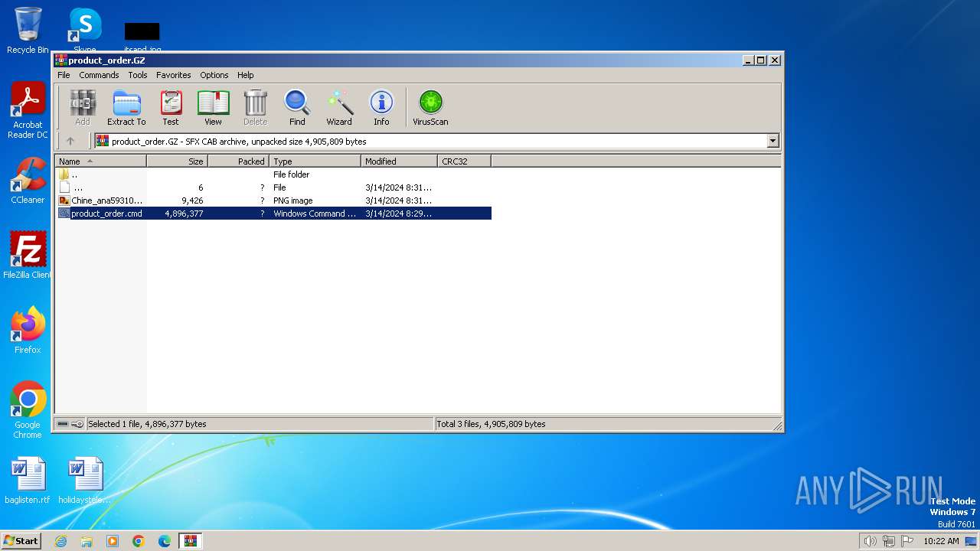Screen dimensions: 980x551
Task: Select the product_order.cmd file
Action: pos(274,214)
